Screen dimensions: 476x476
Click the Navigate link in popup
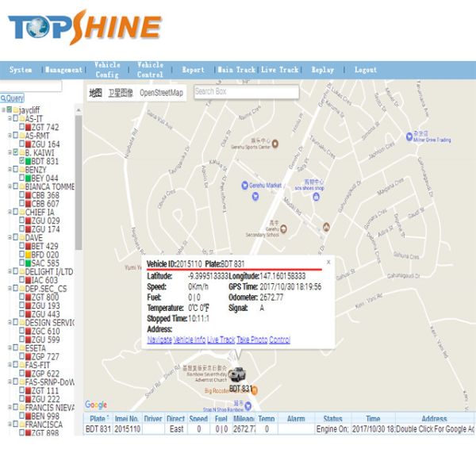(159, 340)
